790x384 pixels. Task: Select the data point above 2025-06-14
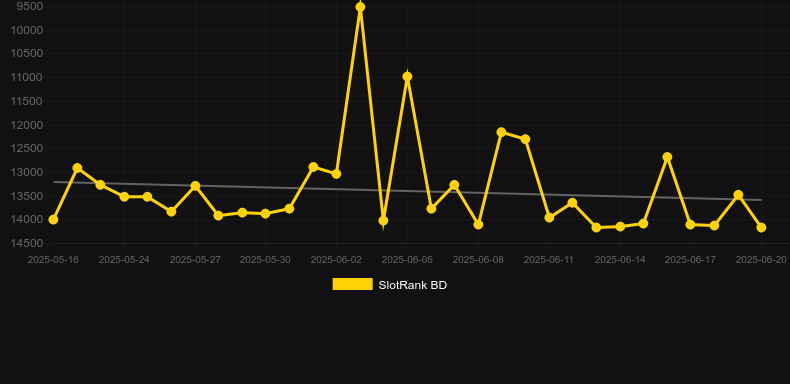click(x=620, y=227)
